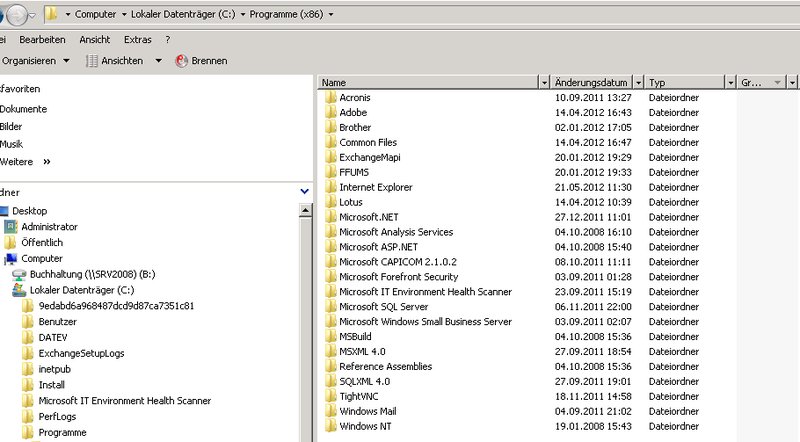
Task: Expand Programme (x86) breadcrumb arrow
Action: pyautogui.click(x=331, y=14)
